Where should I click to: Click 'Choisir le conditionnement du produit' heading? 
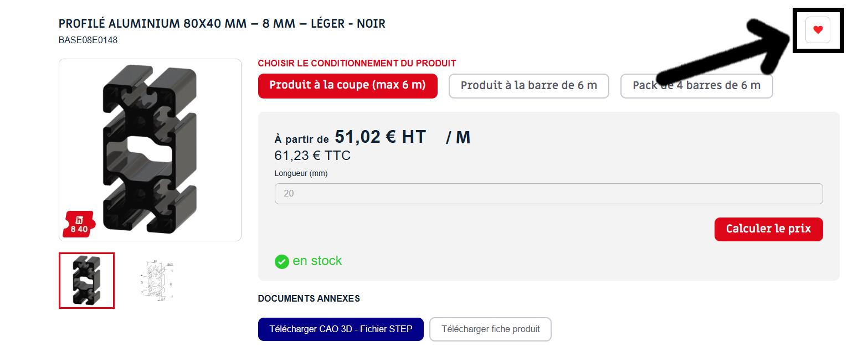[357, 64]
